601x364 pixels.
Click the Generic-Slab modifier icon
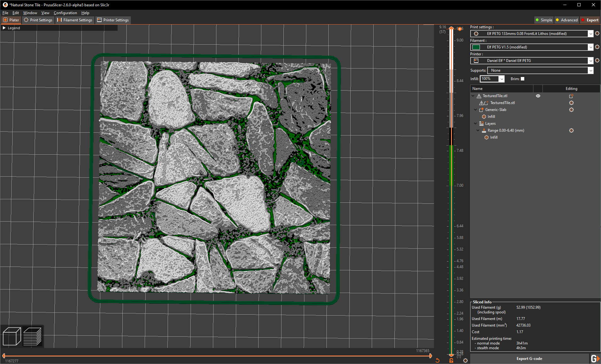pyautogui.click(x=481, y=110)
